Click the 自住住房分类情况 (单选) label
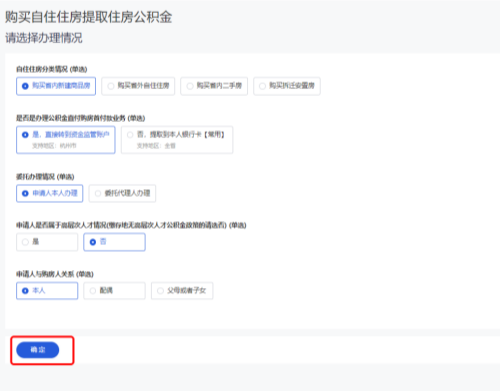Screen dimensions: 500x391 click(x=52, y=69)
